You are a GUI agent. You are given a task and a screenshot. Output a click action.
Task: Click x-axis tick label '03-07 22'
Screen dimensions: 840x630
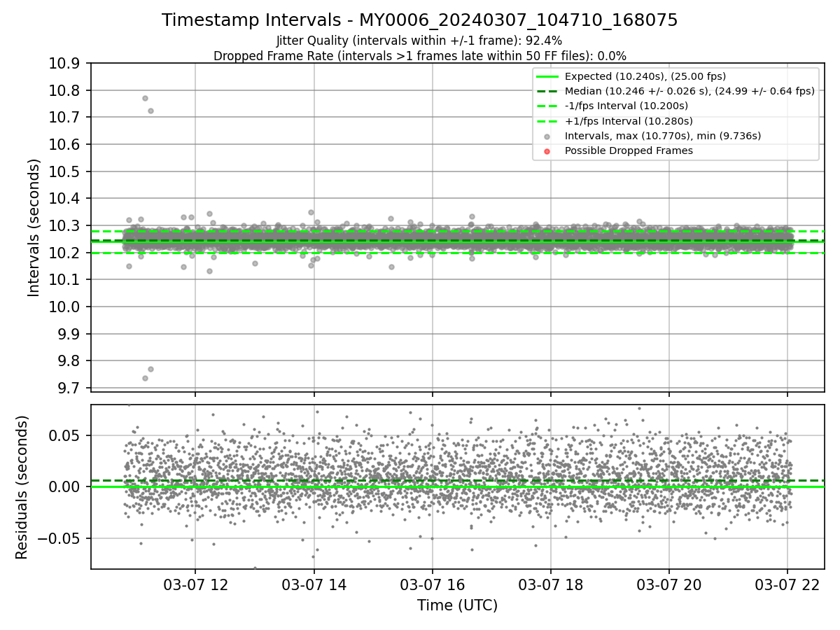coord(787,584)
